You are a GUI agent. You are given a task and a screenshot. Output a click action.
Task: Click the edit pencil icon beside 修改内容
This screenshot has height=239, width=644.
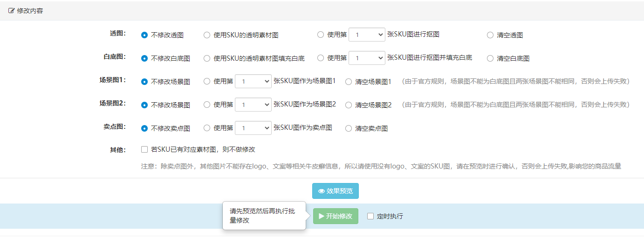[12, 10]
